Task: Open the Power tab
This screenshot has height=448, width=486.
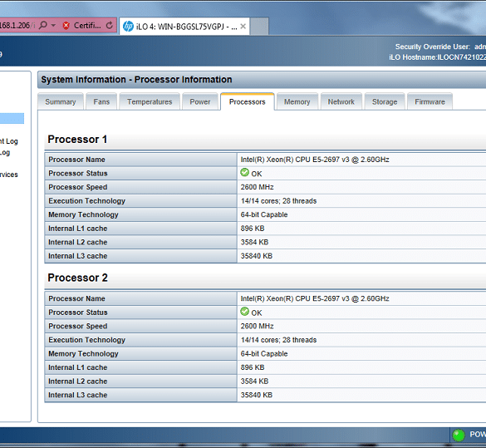Action: (200, 101)
